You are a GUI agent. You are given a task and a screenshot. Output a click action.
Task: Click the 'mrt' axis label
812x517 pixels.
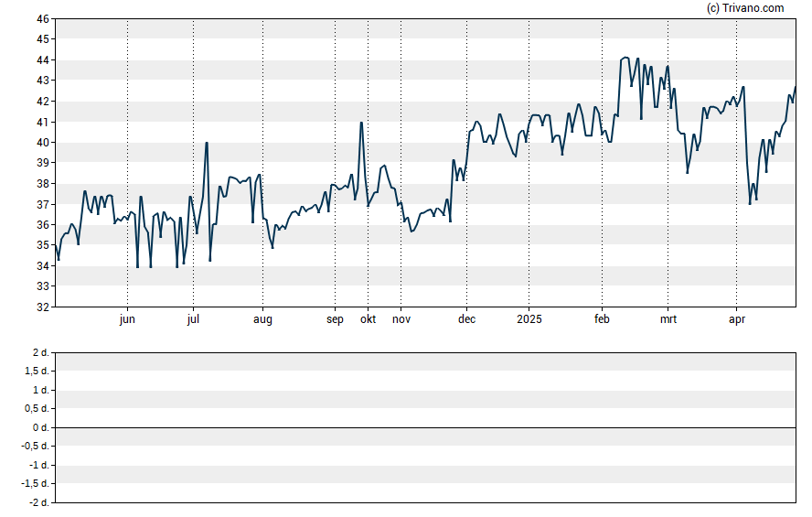(x=668, y=319)
